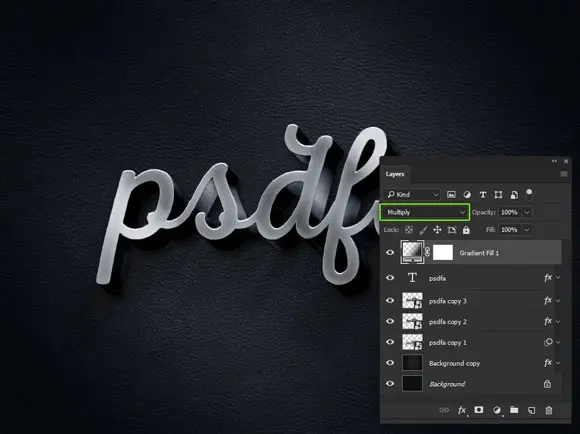Select the Layers panel tab
The image size is (580, 434).
click(395, 174)
